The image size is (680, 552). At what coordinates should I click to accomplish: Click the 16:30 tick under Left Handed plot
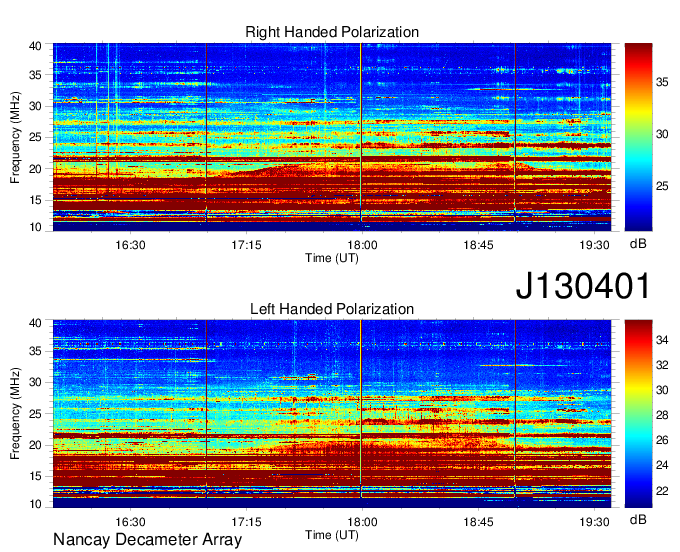130,522
